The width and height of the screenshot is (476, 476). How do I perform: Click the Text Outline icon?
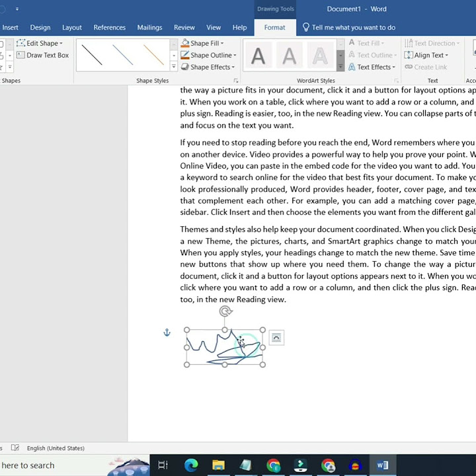(352, 55)
